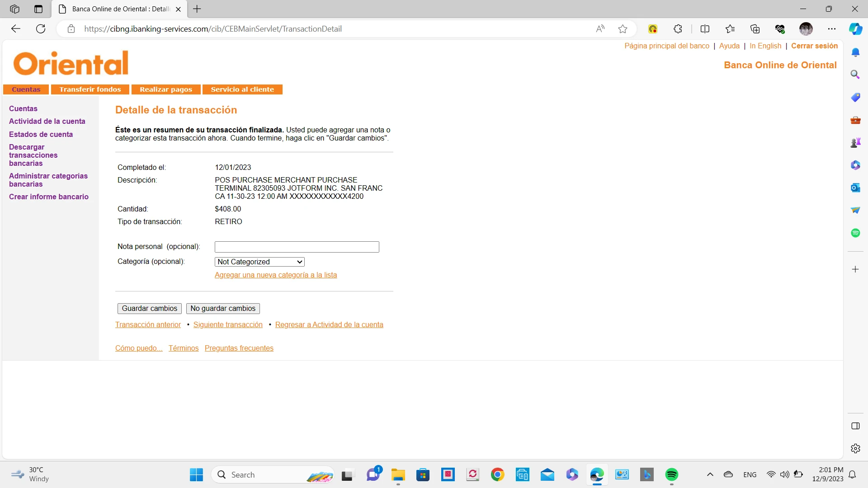
Task: Switch to the Transferir fondos tab
Action: pyautogui.click(x=90, y=89)
